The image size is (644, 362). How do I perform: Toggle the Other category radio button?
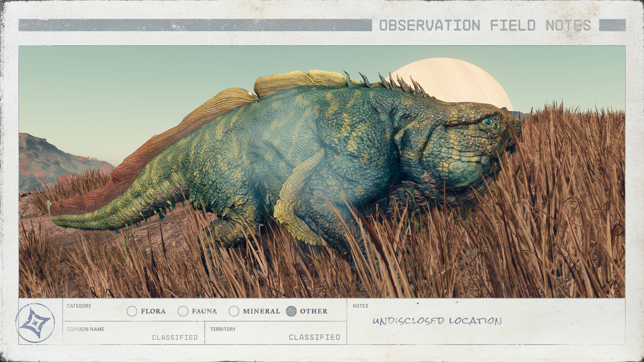coord(291,311)
